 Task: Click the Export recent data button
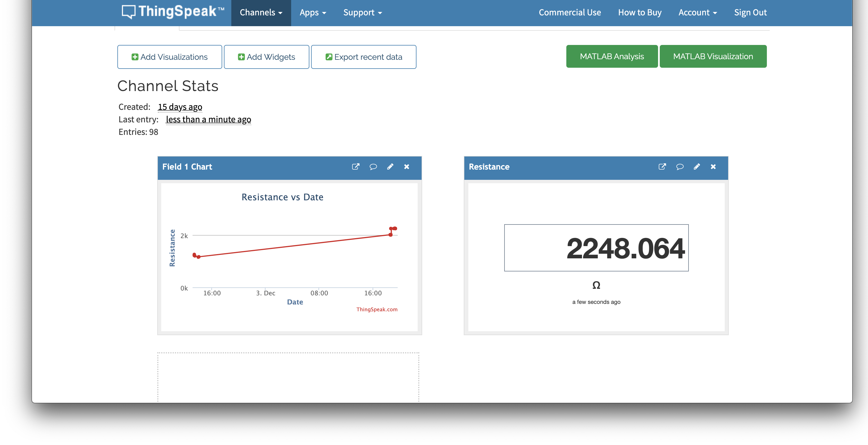pyautogui.click(x=363, y=57)
